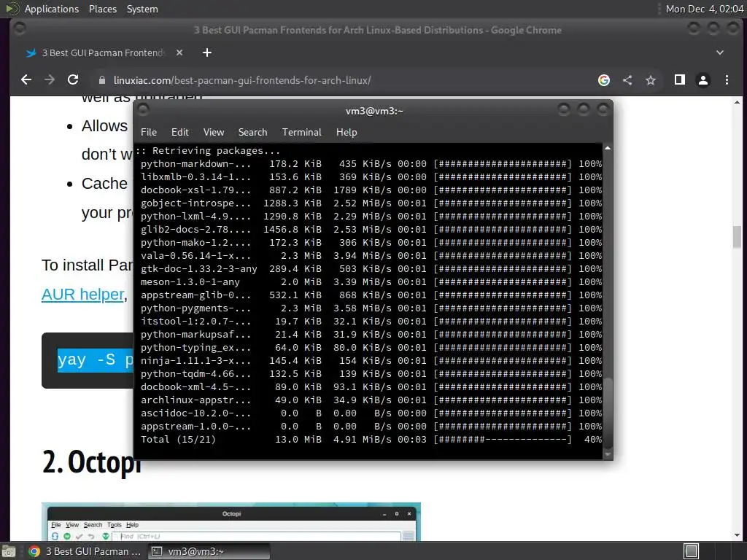The height and width of the screenshot is (560, 747).
Task: Open the System menu in the top panel
Action: [x=142, y=9]
